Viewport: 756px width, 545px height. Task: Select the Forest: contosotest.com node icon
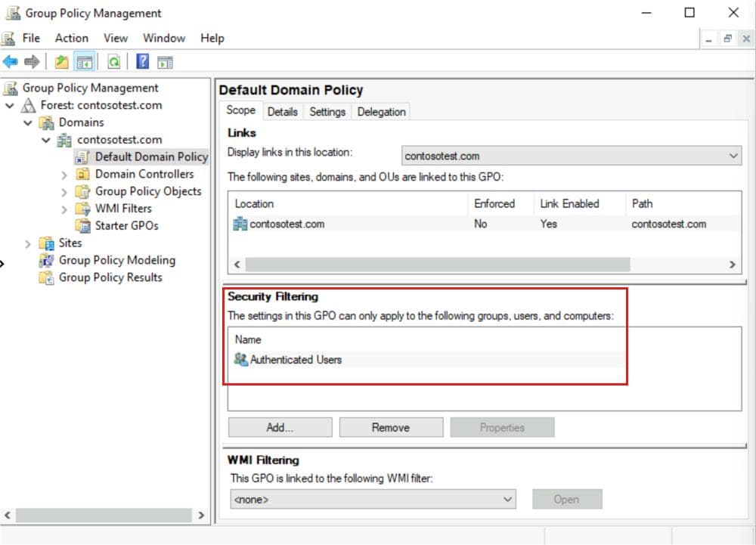[x=29, y=105]
